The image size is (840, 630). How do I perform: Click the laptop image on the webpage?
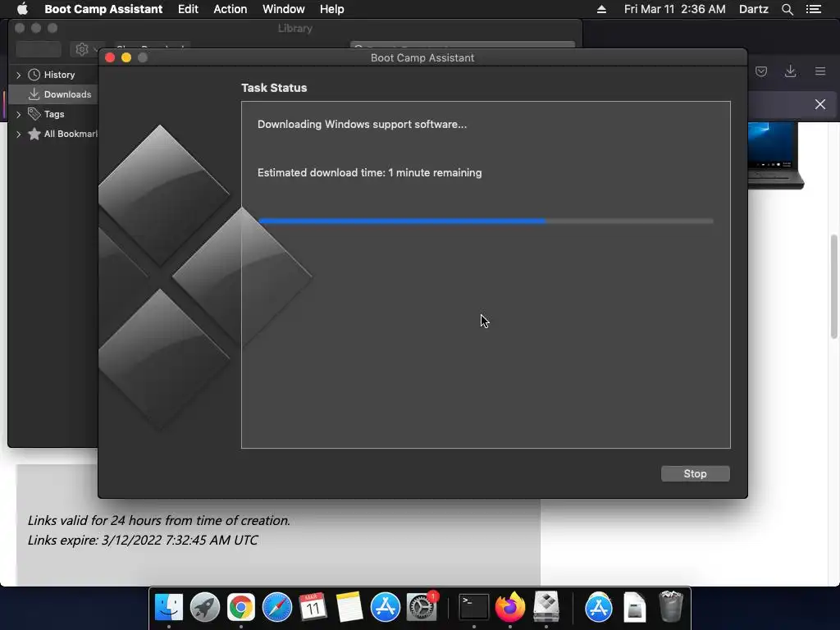[x=776, y=155]
